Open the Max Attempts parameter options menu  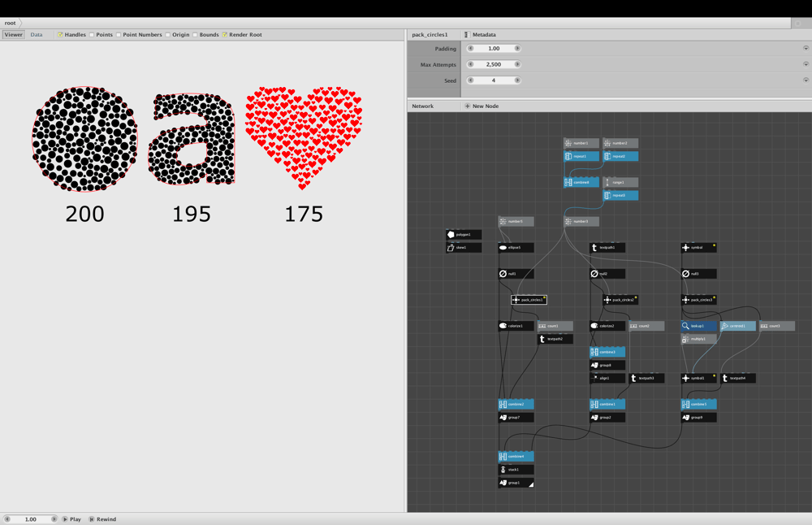tap(806, 64)
